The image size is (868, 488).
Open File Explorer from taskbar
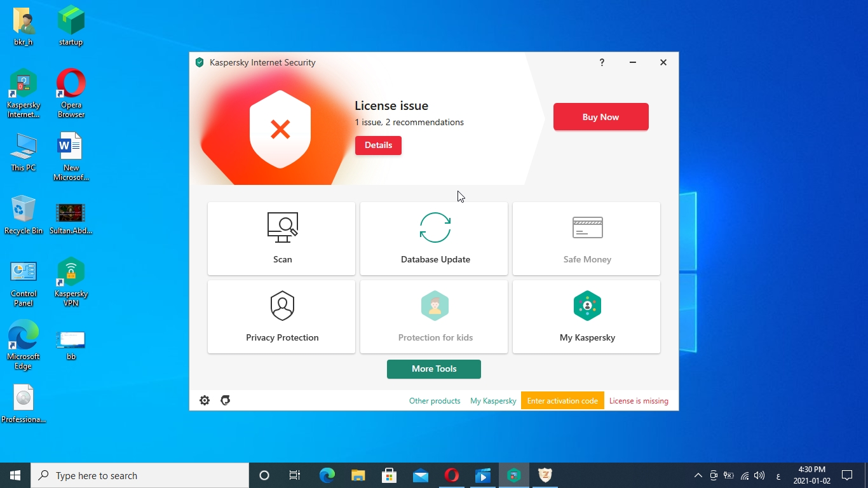click(x=358, y=475)
